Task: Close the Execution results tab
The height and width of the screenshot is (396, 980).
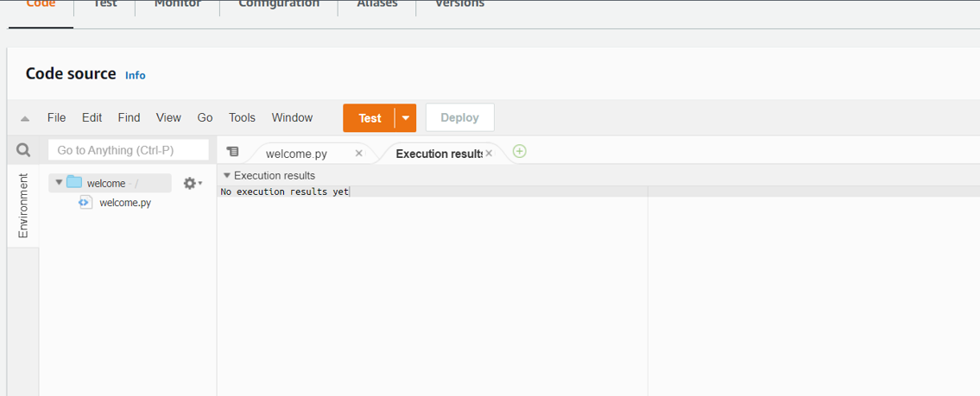Action: [x=489, y=153]
